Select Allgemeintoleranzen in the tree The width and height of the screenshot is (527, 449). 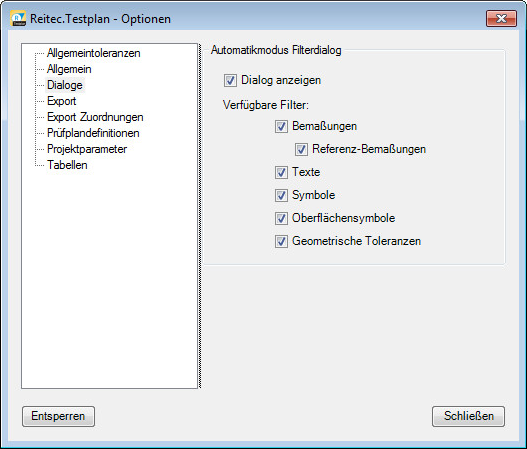click(x=93, y=53)
